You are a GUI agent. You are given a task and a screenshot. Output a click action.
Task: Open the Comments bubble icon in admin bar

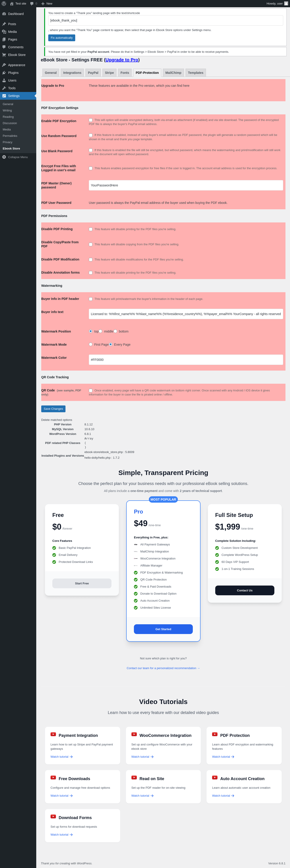coord(32,4)
